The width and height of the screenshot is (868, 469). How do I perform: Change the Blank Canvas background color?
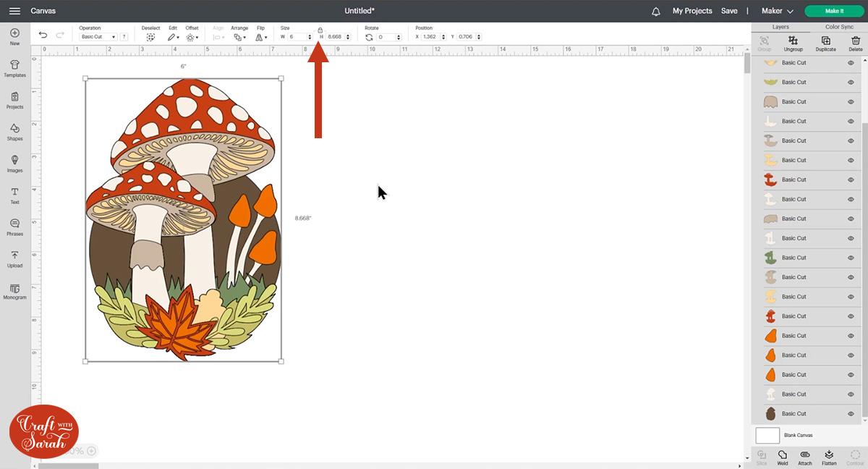[x=769, y=435]
